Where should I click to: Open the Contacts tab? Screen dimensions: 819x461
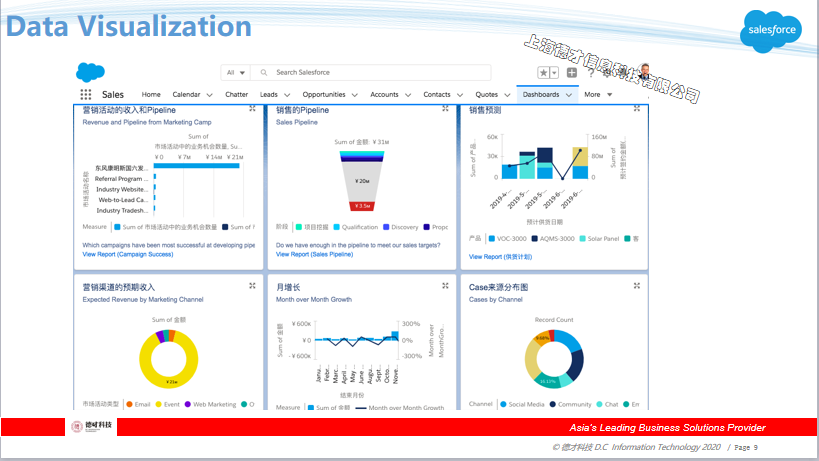[x=437, y=94]
